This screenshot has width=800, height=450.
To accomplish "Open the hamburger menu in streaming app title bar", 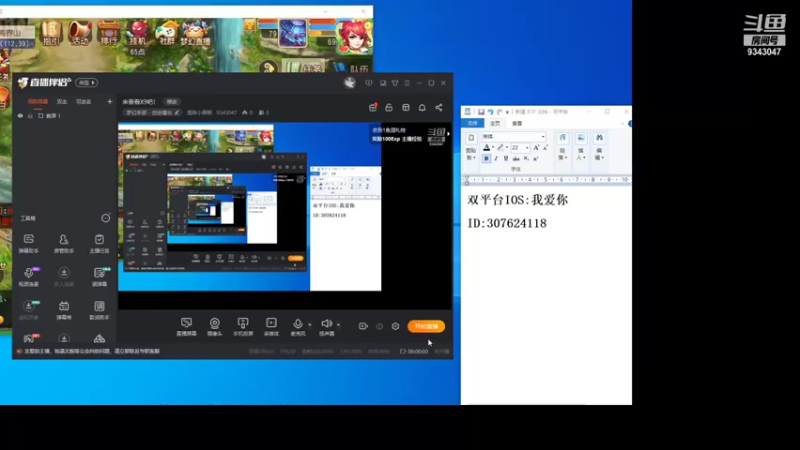I will 407,83.
